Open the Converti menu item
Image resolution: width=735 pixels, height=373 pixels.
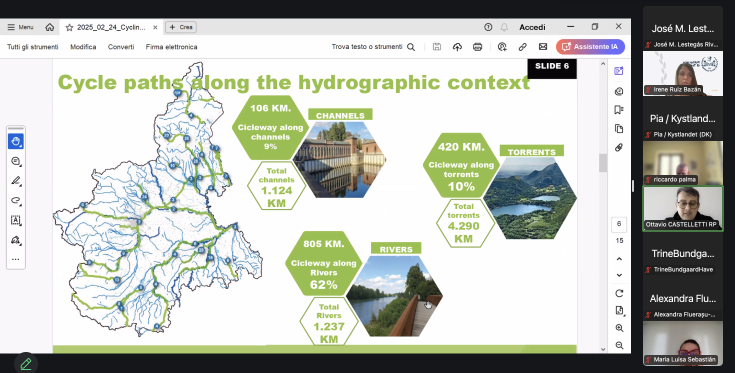click(x=121, y=47)
